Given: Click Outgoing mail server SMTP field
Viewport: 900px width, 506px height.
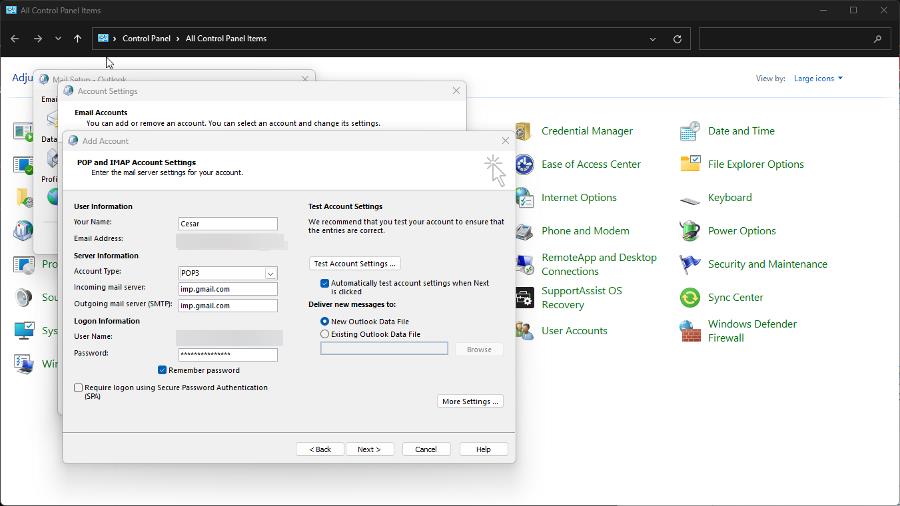Looking at the screenshot, I should (228, 305).
